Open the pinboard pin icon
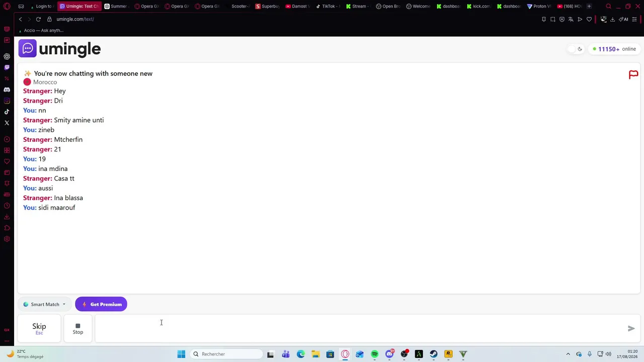The image size is (644, 362). point(544,19)
